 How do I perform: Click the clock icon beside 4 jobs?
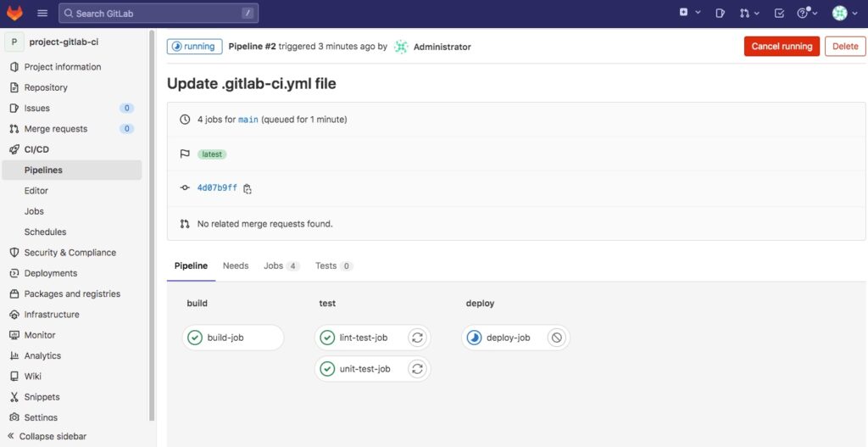tap(185, 119)
